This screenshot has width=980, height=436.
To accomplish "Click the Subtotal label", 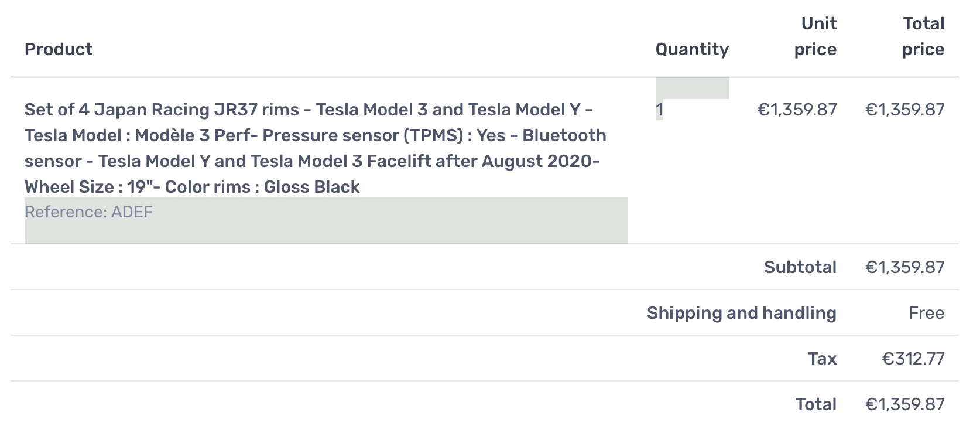I will point(800,267).
